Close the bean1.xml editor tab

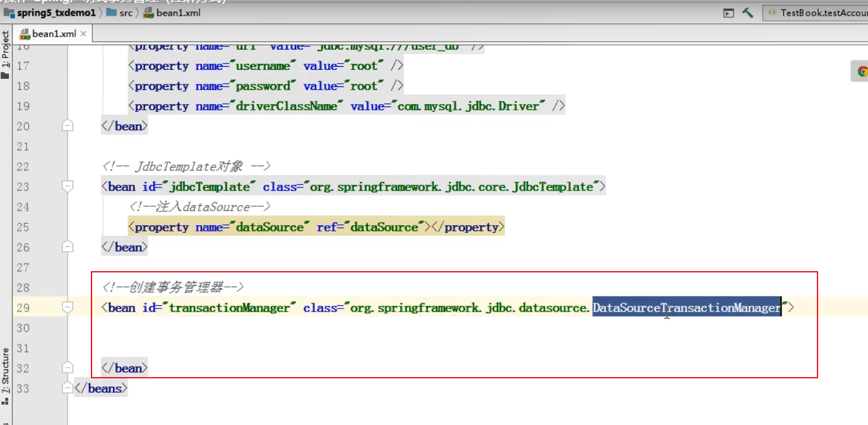pyautogui.click(x=84, y=33)
